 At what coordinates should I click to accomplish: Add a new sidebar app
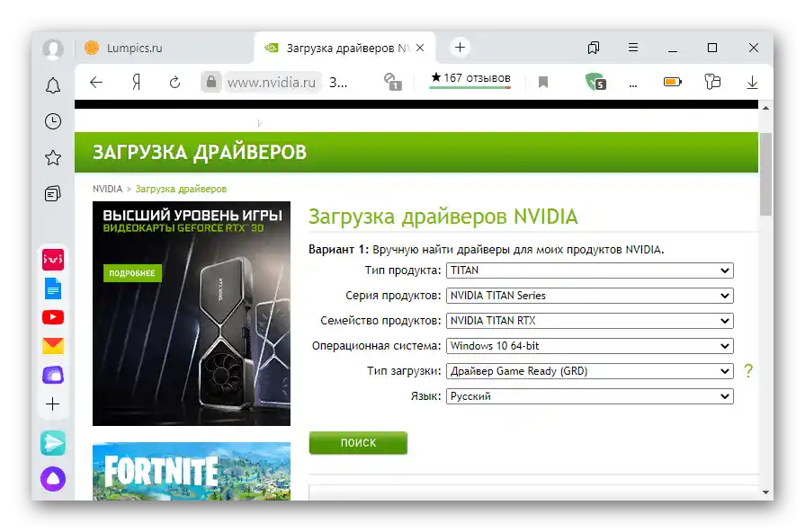(53, 404)
